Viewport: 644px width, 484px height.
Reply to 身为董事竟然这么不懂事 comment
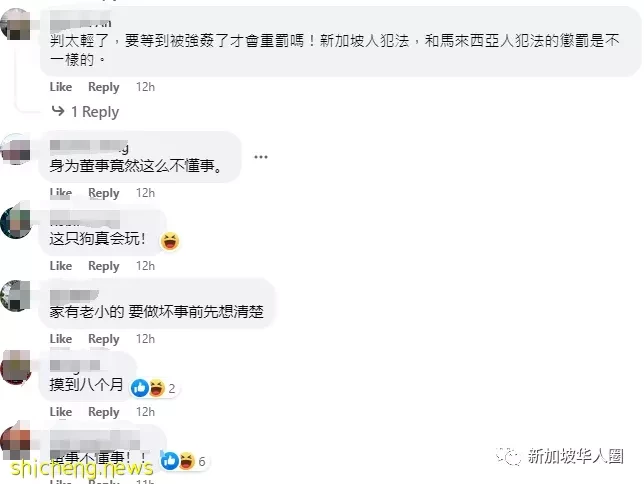[104, 193]
